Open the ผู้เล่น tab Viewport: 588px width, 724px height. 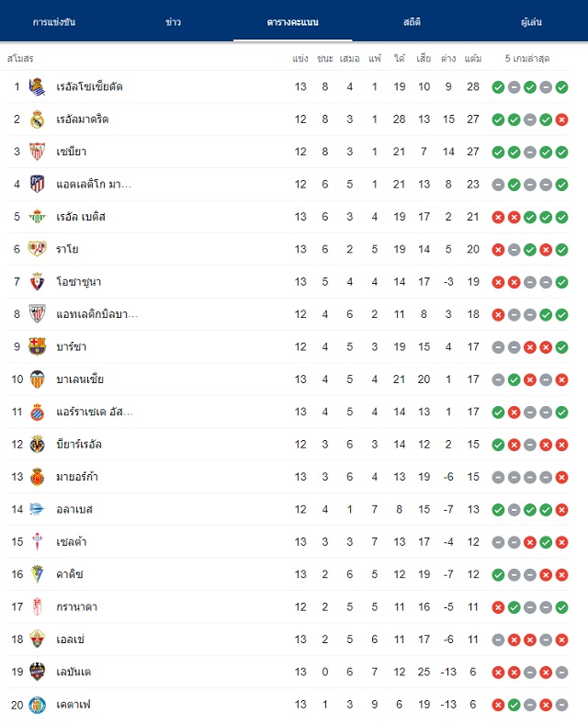531,22
